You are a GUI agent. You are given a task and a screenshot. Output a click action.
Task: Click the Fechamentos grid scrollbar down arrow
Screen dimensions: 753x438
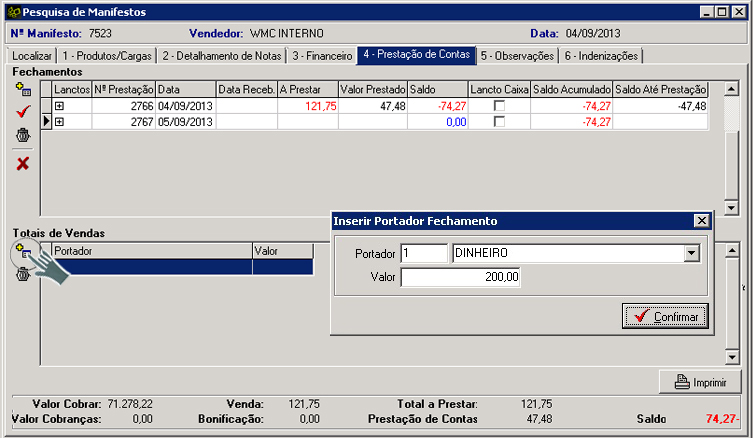click(x=731, y=208)
